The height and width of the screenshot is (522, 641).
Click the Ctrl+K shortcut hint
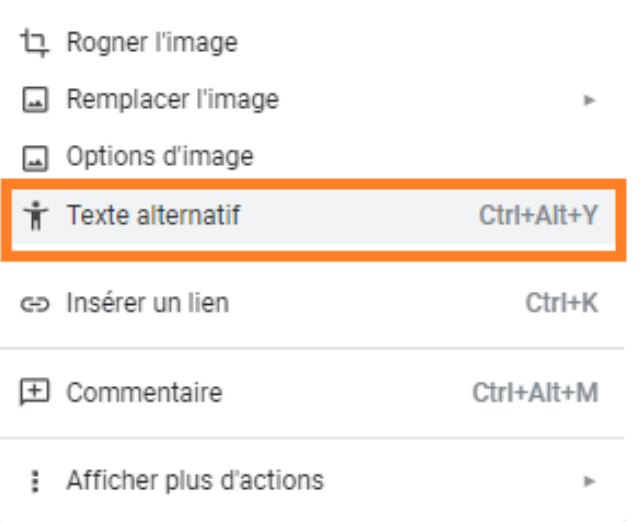[x=562, y=303]
